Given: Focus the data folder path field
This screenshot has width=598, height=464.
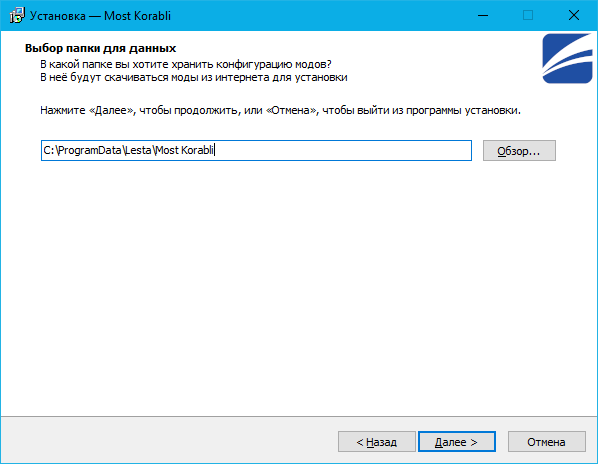Looking at the screenshot, I should 256,151.
